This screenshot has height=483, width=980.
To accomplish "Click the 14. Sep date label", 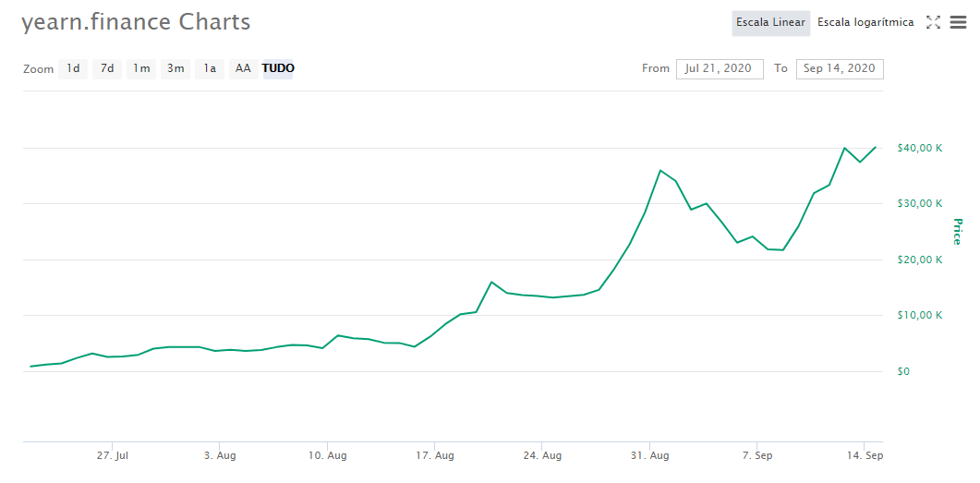I will [x=865, y=455].
